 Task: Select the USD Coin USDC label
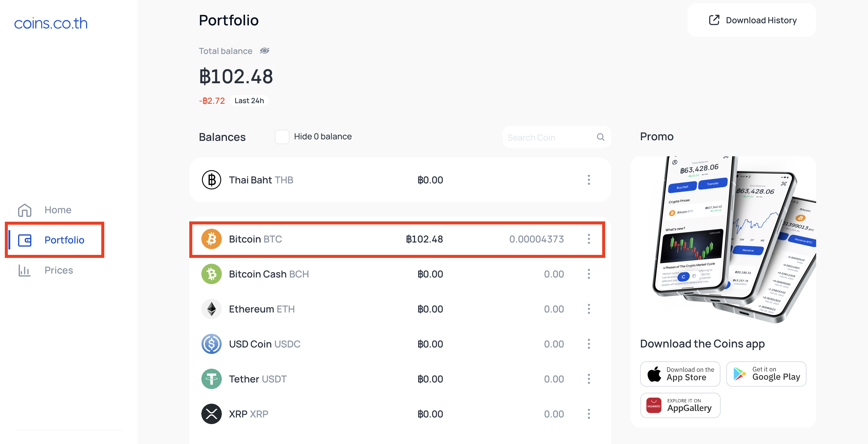tap(265, 344)
